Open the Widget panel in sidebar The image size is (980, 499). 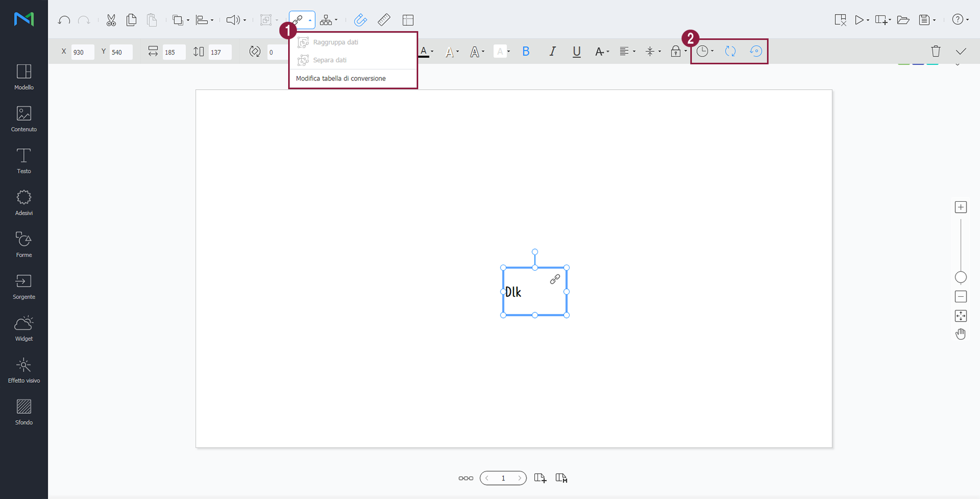point(24,329)
